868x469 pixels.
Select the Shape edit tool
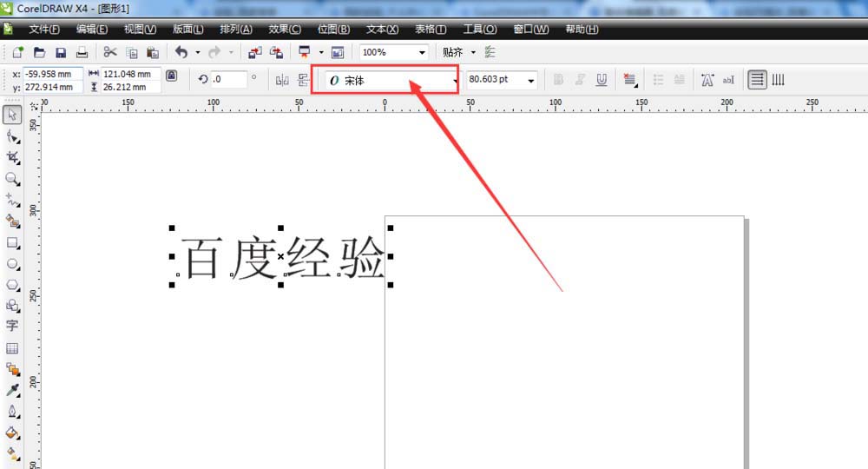click(13, 136)
